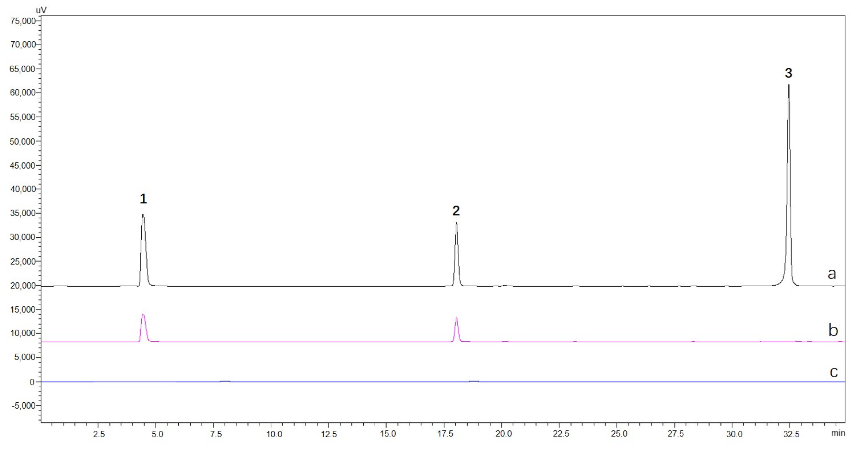Select trace label c
The width and height of the screenshot is (868, 452).
click(834, 372)
